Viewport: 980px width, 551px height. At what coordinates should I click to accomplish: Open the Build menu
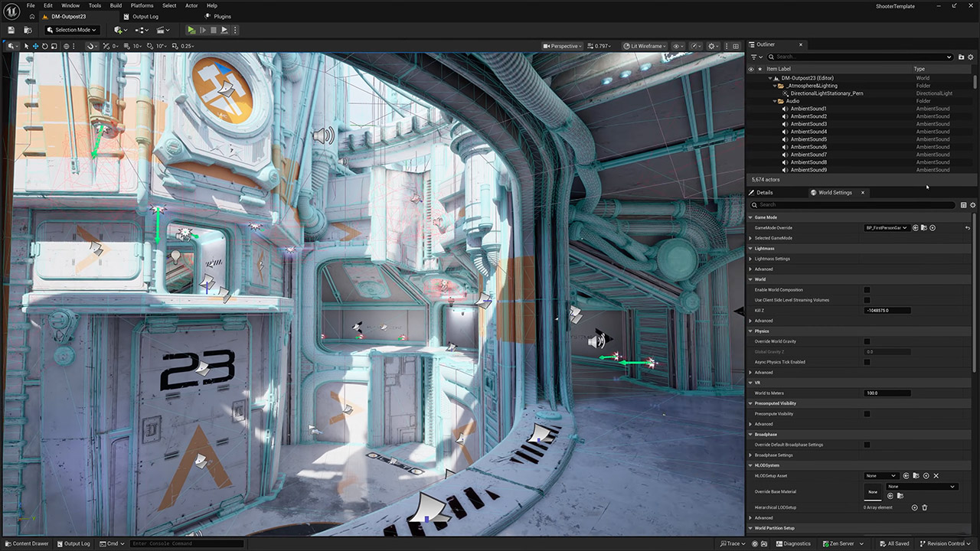pos(116,5)
